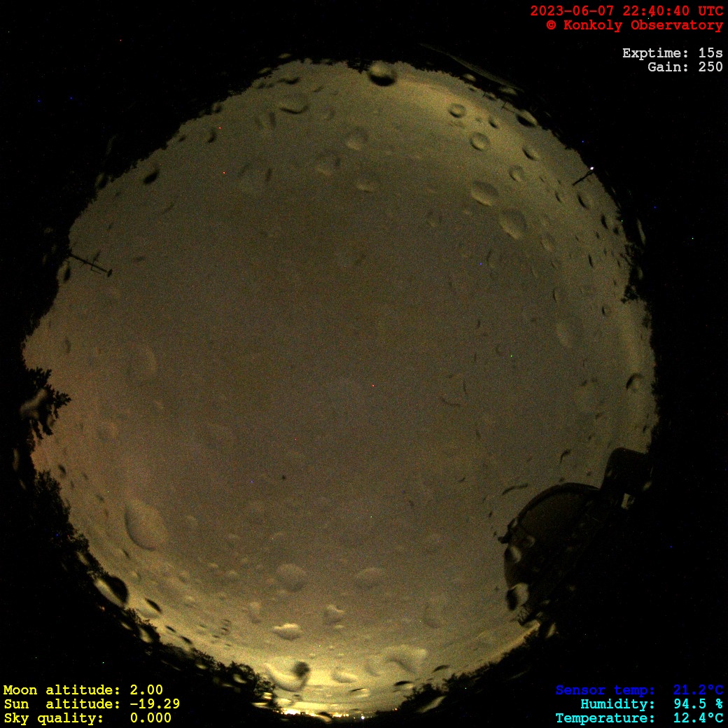Select the Humidity 94.5 % reading
The width and height of the screenshot is (728, 728).
(651, 704)
